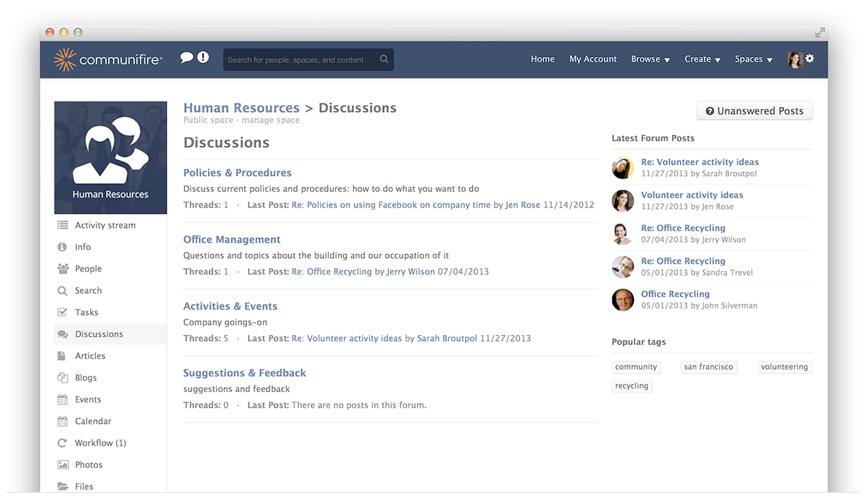Click the Unanswered Posts button
This screenshot has height=498, width=868.
(755, 111)
